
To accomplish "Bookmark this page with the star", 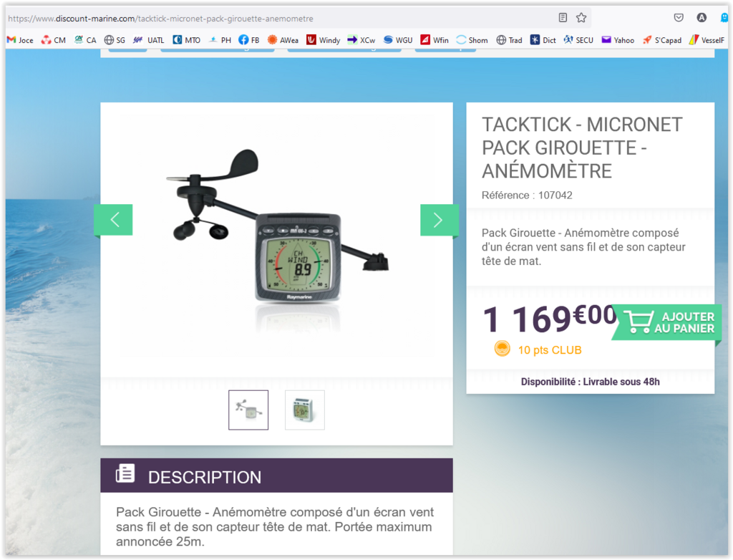I will (581, 18).
